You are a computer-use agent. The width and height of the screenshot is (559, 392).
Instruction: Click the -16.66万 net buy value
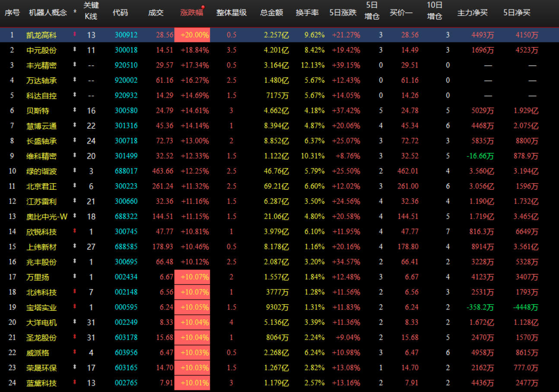pyautogui.click(x=480, y=156)
